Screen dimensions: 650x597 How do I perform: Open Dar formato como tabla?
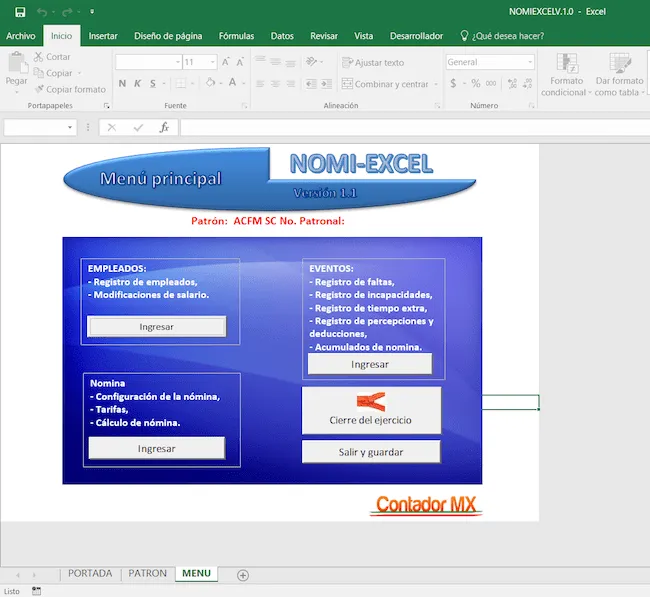click(619, 75)
